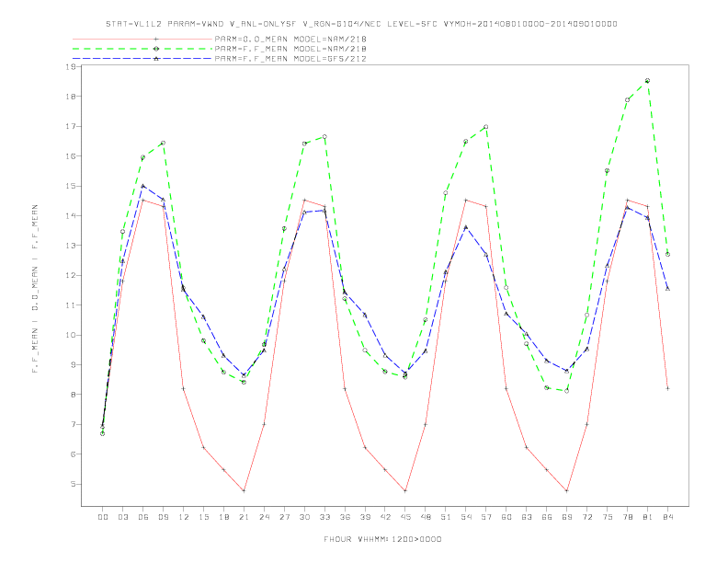Click the x-axis label FHOUR VHHMM:1200>0000
Image resolution: width=728 pixels, height=563 pixels.
point(382,539)
